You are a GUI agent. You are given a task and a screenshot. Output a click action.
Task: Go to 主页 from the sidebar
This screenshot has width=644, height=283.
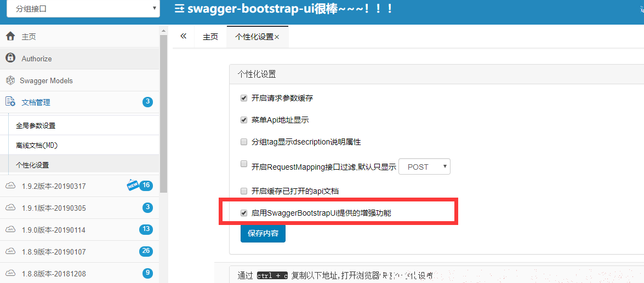point(80,37)
